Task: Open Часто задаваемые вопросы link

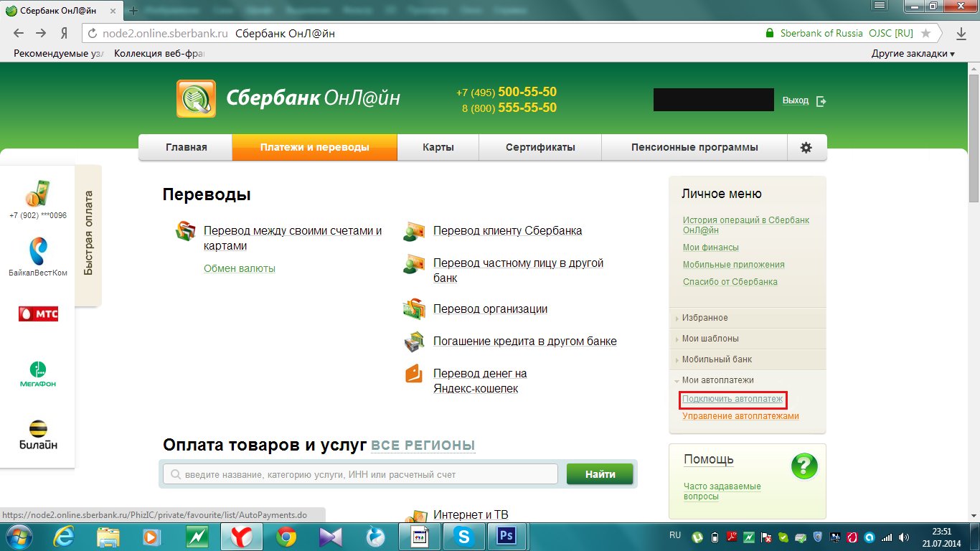Action: pos(722,491)
